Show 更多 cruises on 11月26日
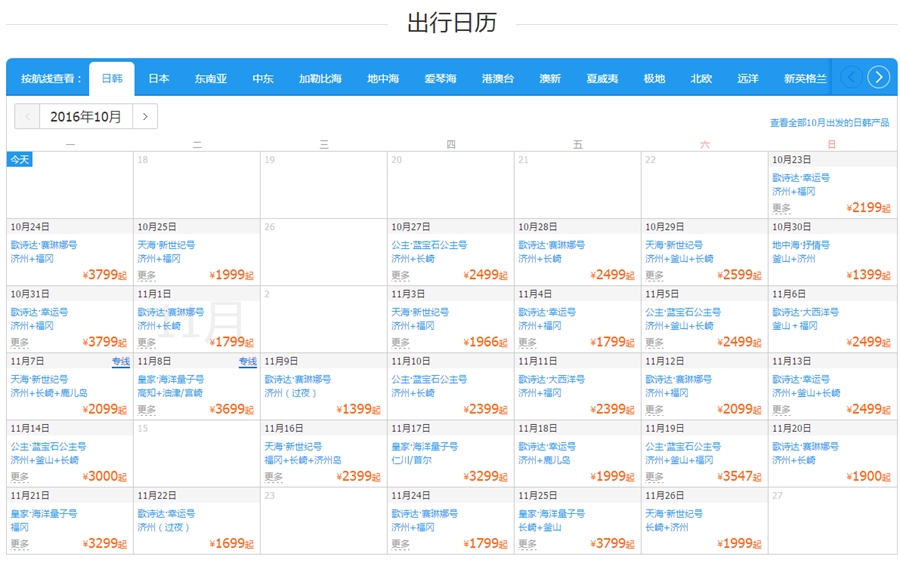 (x=654, y=544)
